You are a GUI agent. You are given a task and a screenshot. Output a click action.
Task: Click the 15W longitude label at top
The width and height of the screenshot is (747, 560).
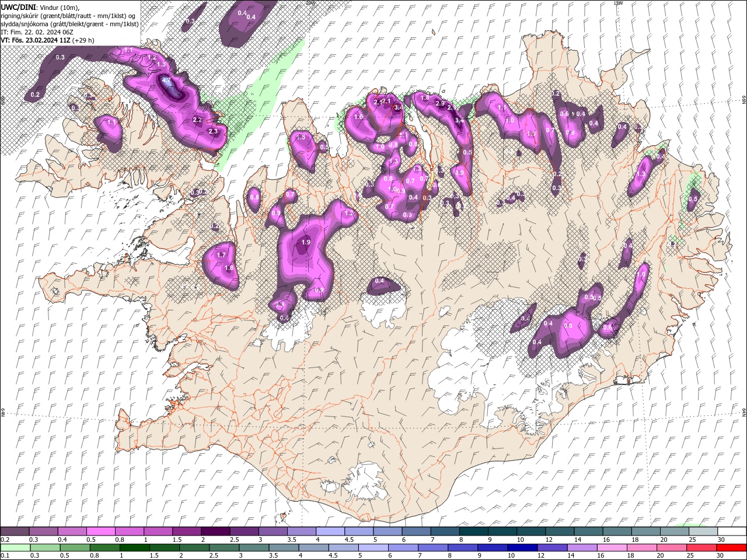618,3
